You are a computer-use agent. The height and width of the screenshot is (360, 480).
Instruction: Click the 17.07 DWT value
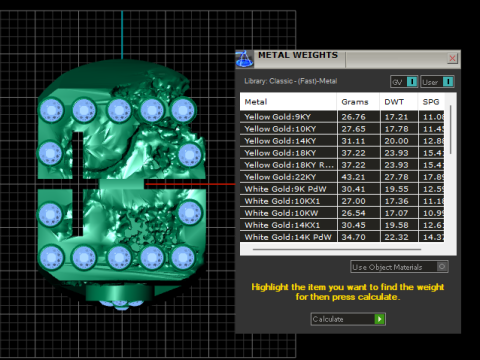tap(396, 213)
